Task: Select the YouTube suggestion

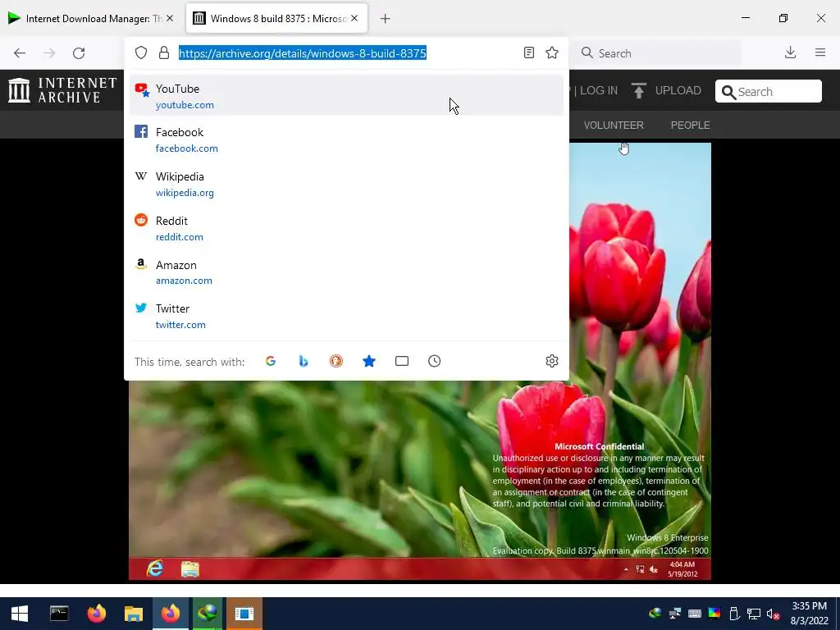Action: [346, 96]
